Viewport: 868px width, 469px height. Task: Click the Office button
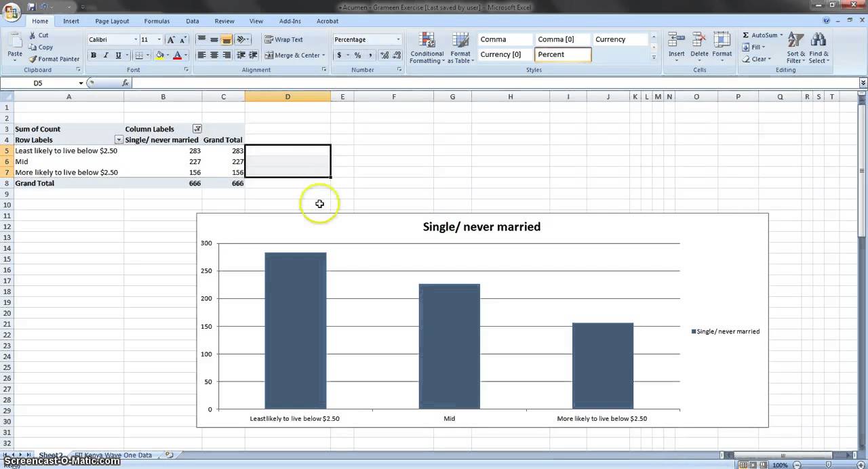point(12,12)
